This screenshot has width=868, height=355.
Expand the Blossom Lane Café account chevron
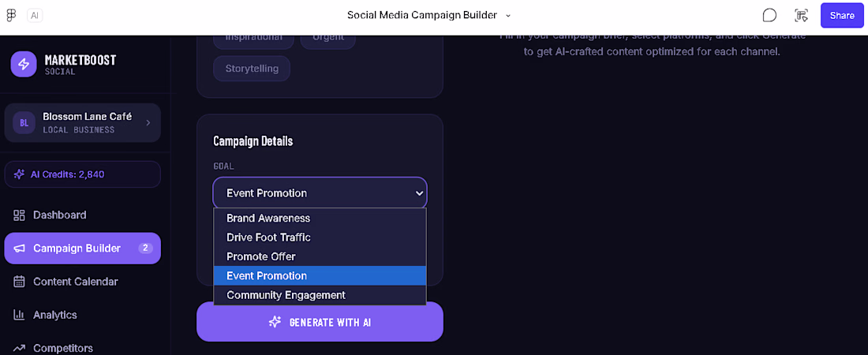(148, 123)
